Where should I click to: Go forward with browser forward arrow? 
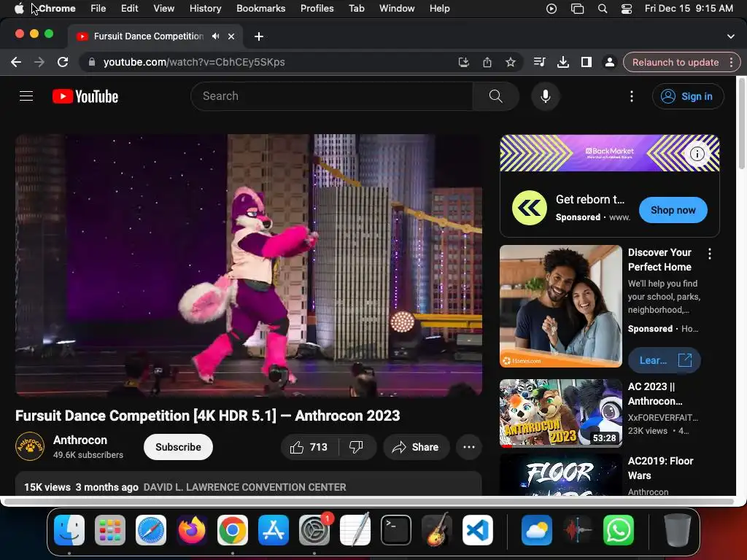(39, 63)
